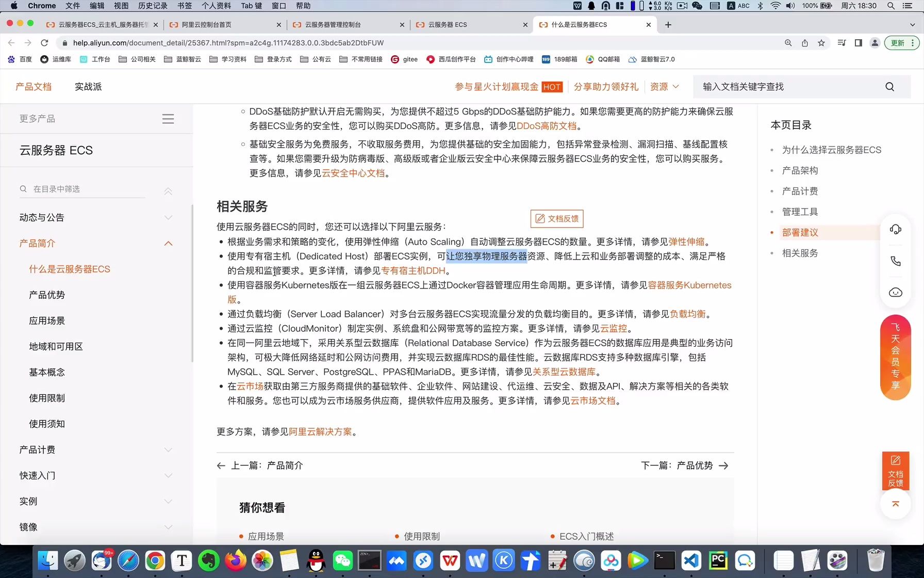
Task: Switch to the 云服务器 ECS tab
Action: (472, 25)
